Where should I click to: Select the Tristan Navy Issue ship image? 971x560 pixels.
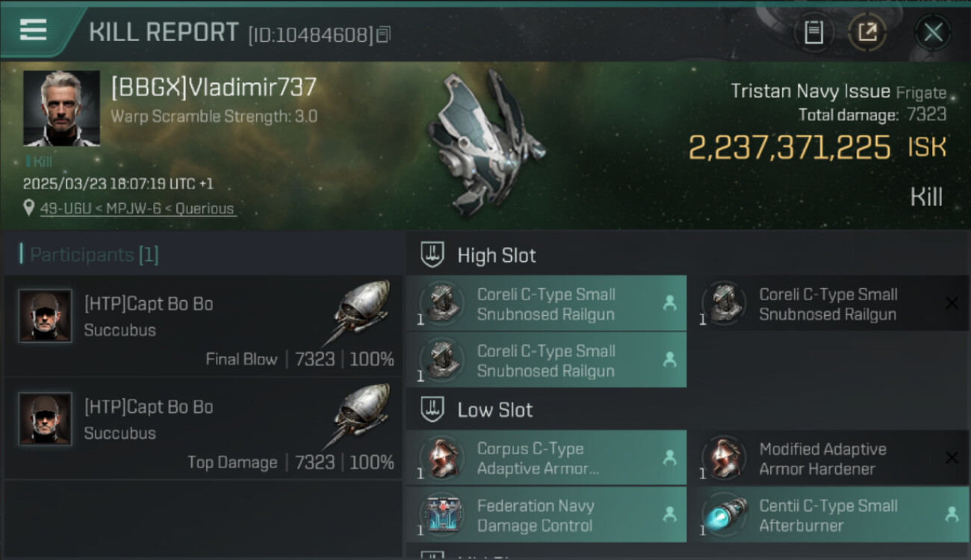tap(485, 142)
